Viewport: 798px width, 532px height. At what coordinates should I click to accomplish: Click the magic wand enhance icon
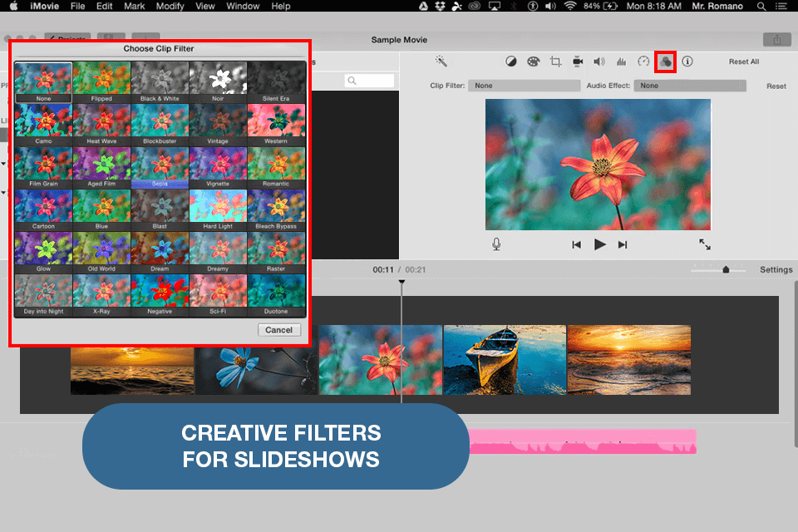pos(441,61)
